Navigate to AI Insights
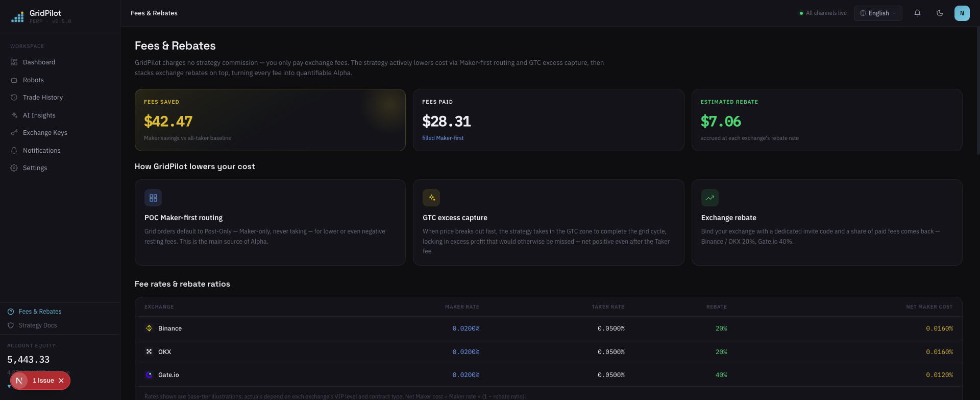Image resolution: width=980 pixels, height=400 pixels. [60, 115]
